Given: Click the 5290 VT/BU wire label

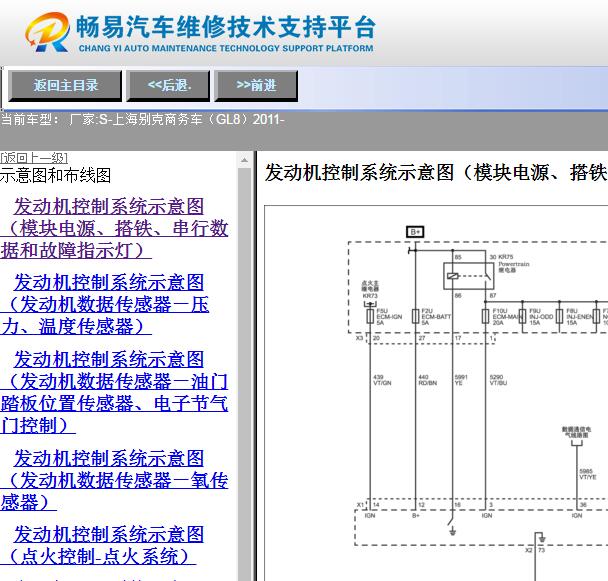Looking at the screenshot, I should point(498,380).
